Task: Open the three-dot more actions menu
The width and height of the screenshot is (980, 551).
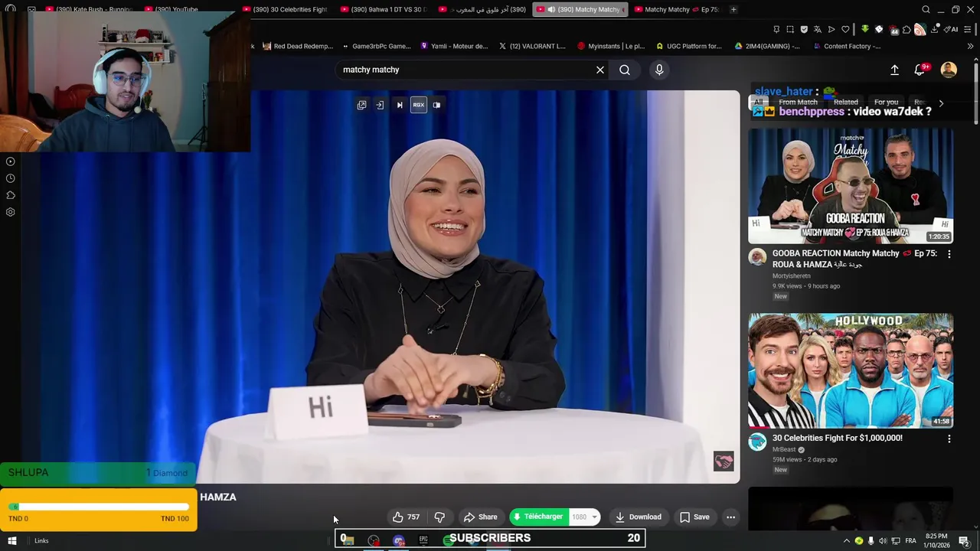Action: click(730, 517)
